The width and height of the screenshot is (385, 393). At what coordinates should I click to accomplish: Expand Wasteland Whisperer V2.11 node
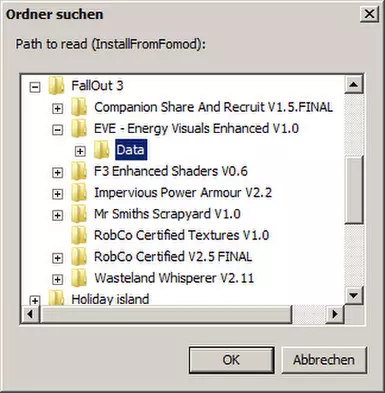(57, 279)
